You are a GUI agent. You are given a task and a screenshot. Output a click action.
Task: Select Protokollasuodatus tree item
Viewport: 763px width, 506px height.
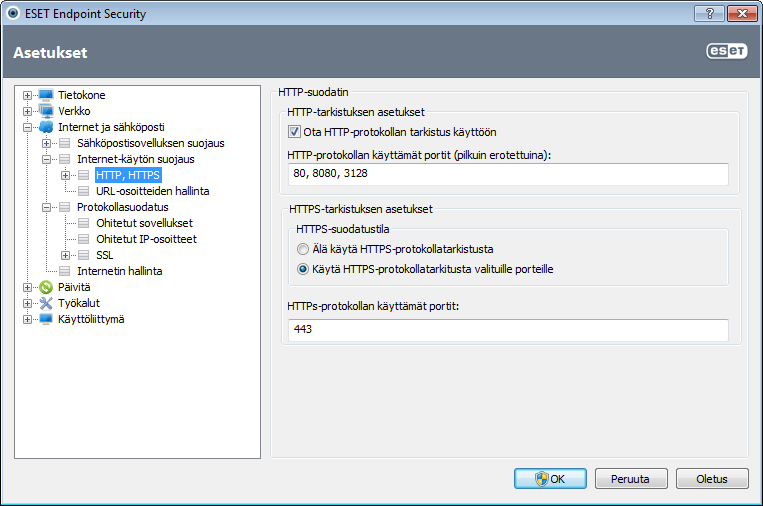pyautogui.click(x=123, y=207)
